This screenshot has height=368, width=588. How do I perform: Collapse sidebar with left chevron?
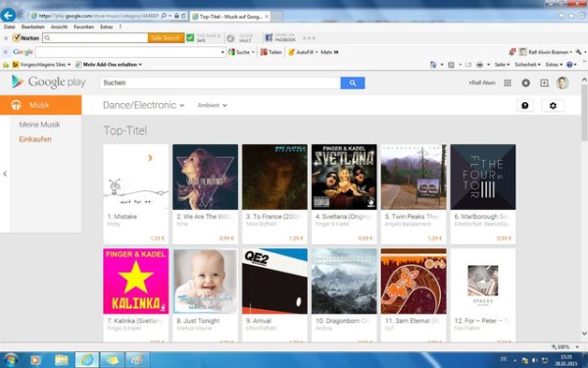[5, 174]
